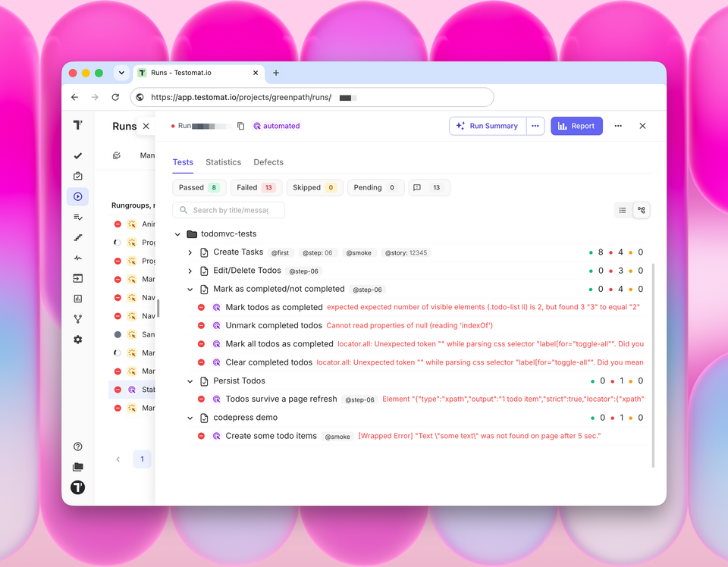Go to page 1 of runs
Screen dimensions: 728x567
pyautogui.click(x=142, y=459)
